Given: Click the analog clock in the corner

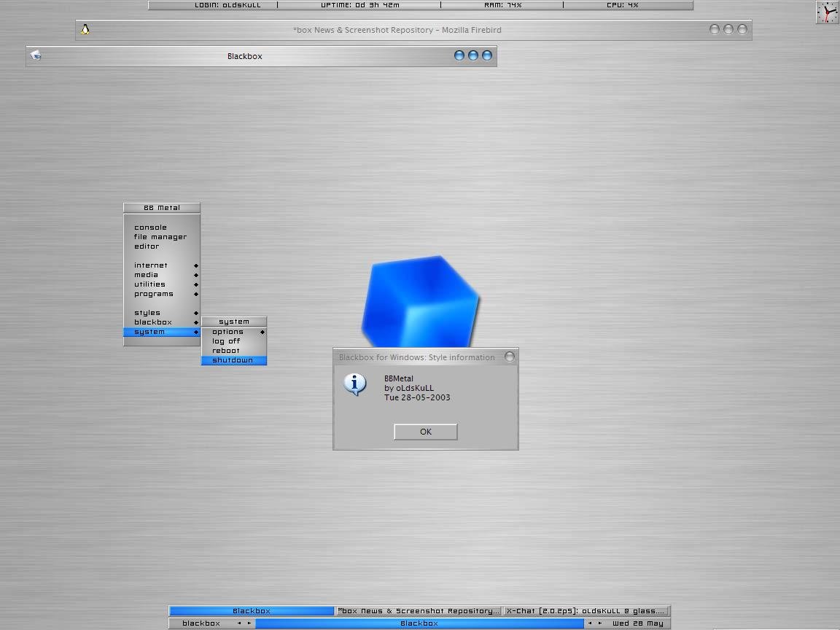Looking at the screenshot, I should pyautogui.click(x=827, y=12).
